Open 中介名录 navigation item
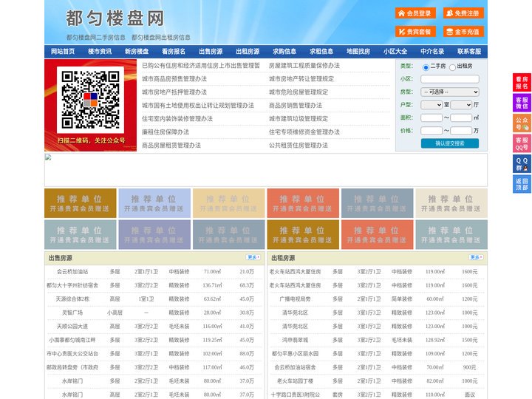Screen dimensions: 532x399 (x=432, y=52)
